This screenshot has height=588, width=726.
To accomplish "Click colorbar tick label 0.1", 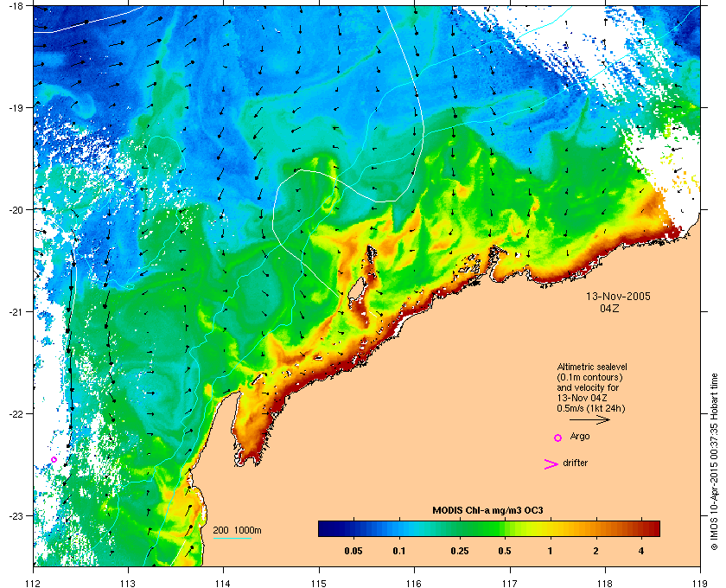I will click(x=399, y=552).
